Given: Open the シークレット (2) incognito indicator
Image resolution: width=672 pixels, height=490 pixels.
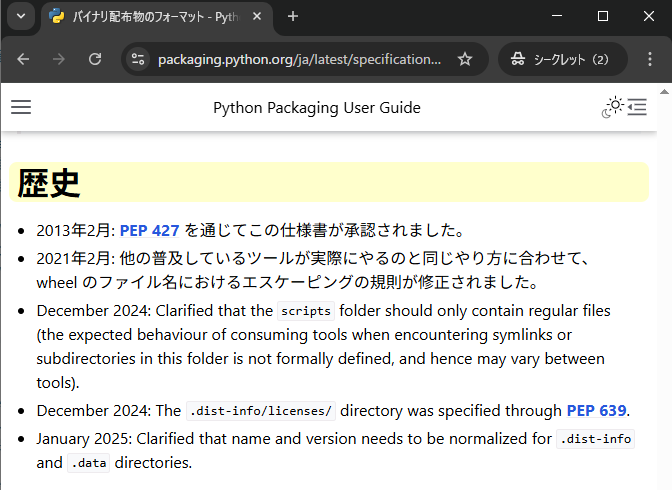Looking at the screenshot, I should 563,59.
